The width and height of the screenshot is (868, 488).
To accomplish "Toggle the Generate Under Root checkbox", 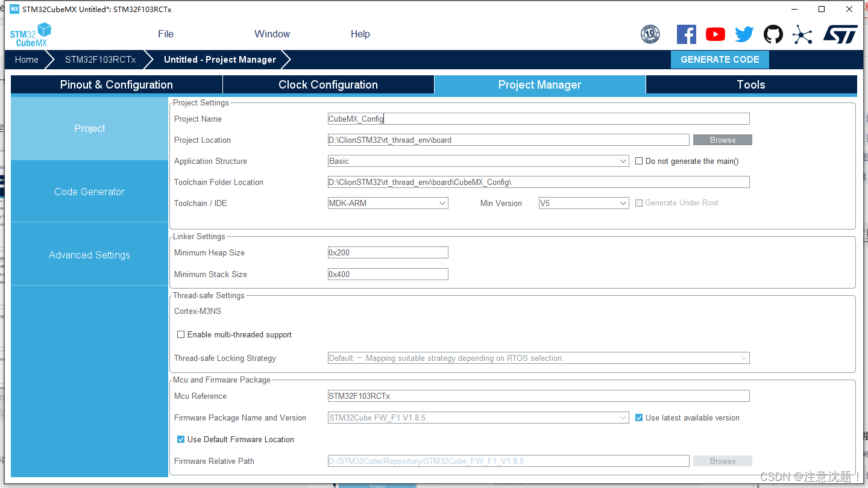I will pyautogui.click(x=640, y=203).
